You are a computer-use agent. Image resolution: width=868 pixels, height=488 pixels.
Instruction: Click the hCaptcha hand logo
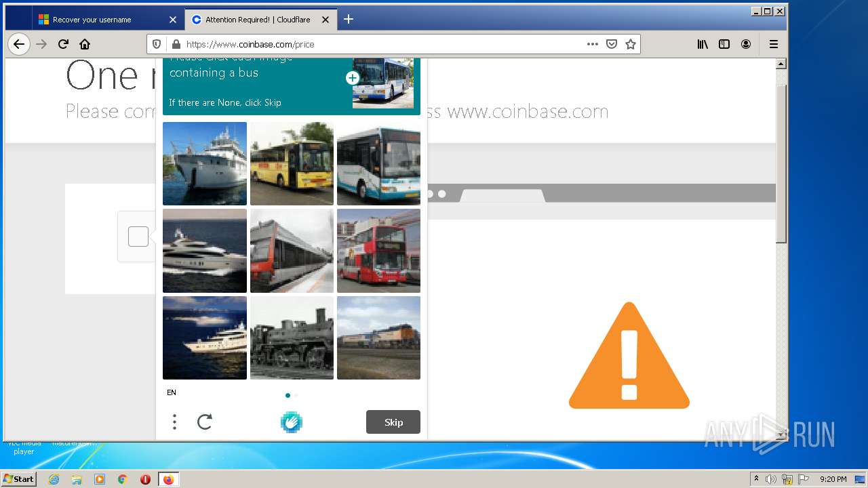click(292, 422)
